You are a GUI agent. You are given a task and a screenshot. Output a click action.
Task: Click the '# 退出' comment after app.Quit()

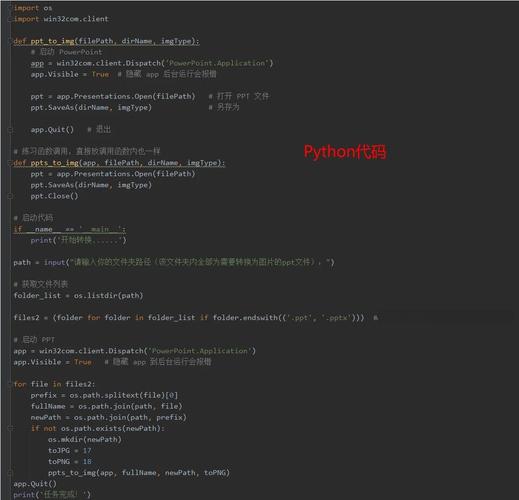[99, 130]
